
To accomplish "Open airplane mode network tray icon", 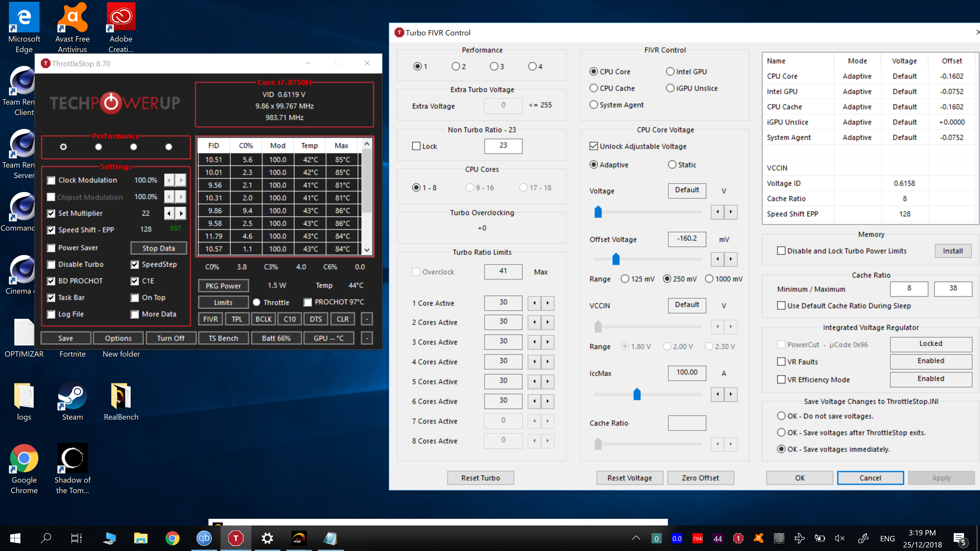I will click(x=799, y=538).
